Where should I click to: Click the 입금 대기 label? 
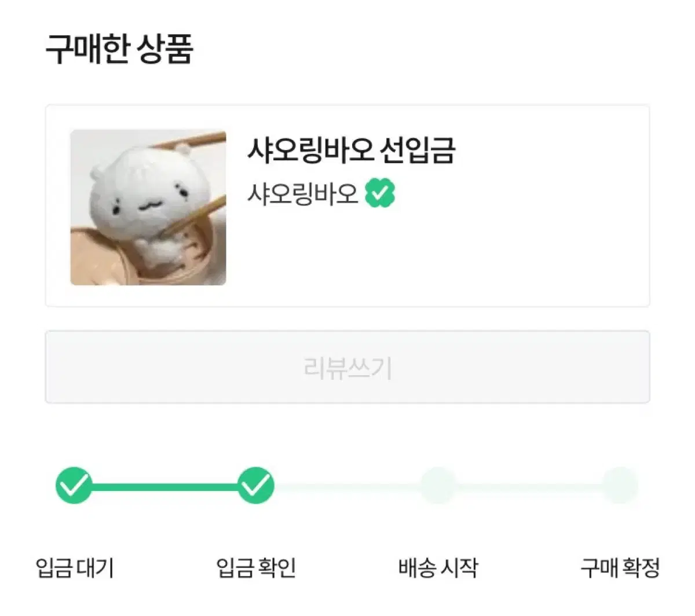tap(75, 568)
